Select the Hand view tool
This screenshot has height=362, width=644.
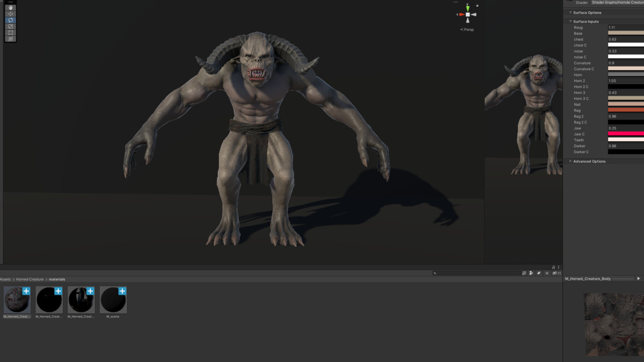pos(11,8)
